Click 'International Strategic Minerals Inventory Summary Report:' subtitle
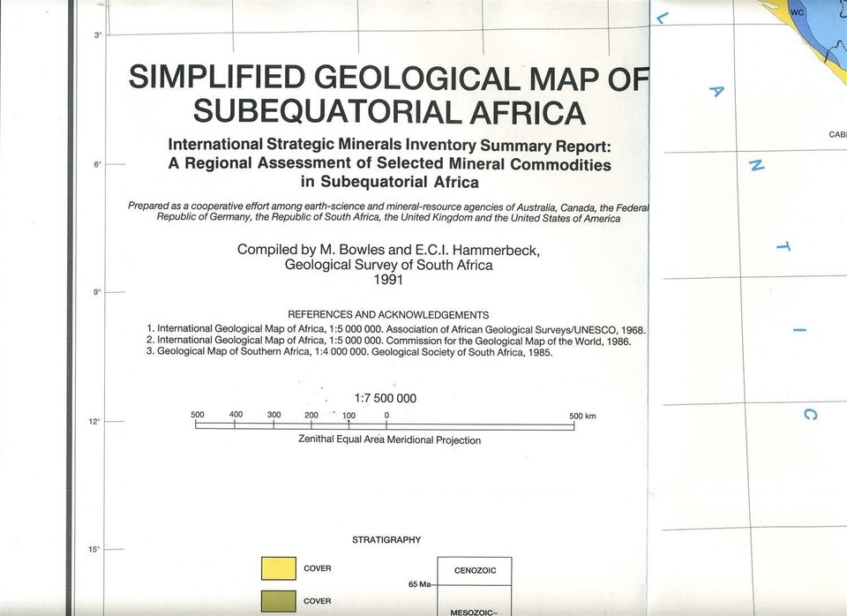Screen dimensions: 847x616 389,145
